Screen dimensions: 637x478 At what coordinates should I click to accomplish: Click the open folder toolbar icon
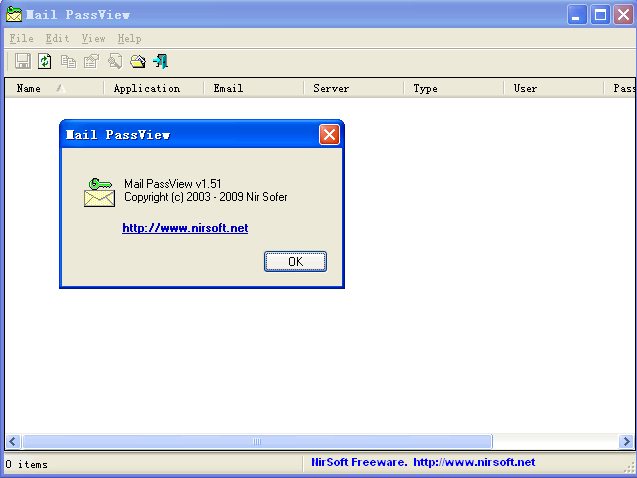tap(138, 62)
